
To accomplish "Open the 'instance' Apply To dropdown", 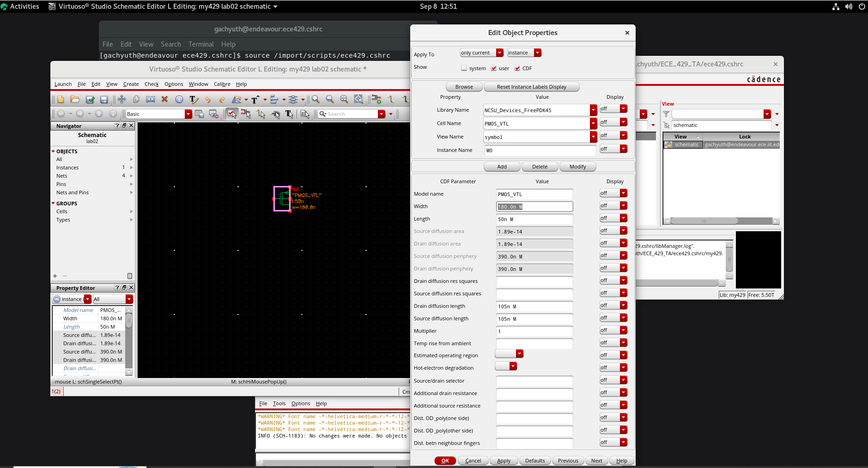I will pyautogui.click(x=524, y=53).
